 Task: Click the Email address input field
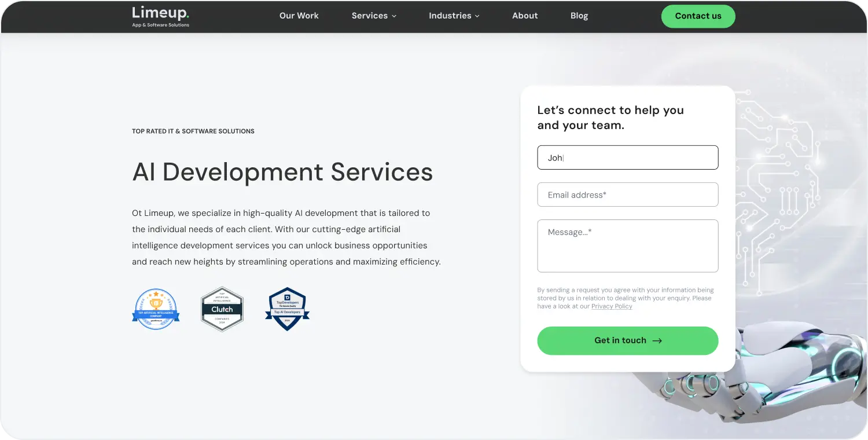[627, 195]
